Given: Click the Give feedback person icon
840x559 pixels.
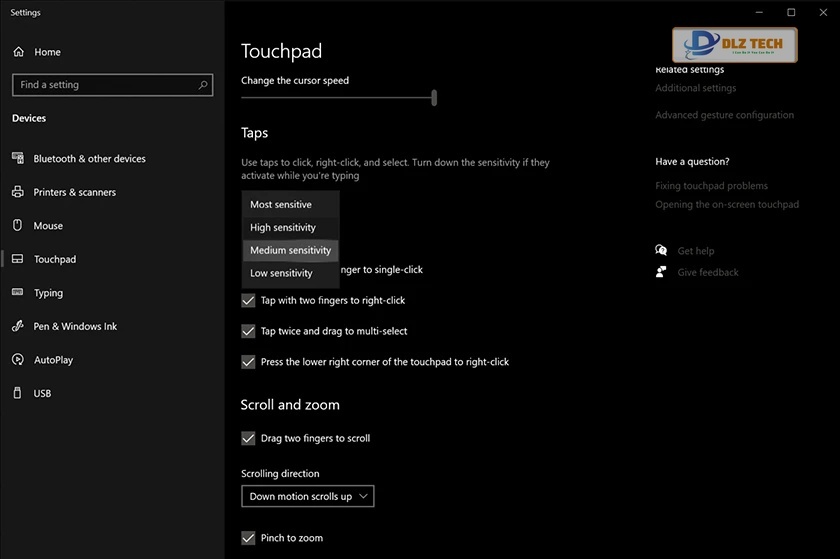Looking at the screenshot, I should point(661,272).
